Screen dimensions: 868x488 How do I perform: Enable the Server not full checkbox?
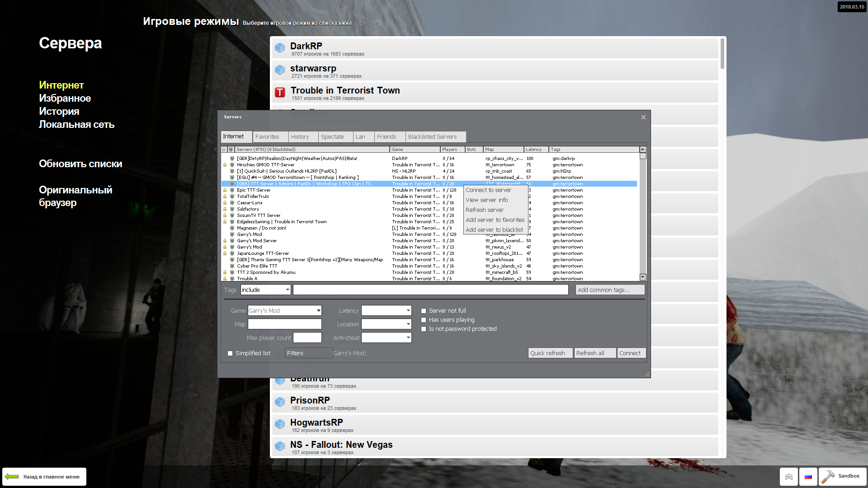point(424,311)
